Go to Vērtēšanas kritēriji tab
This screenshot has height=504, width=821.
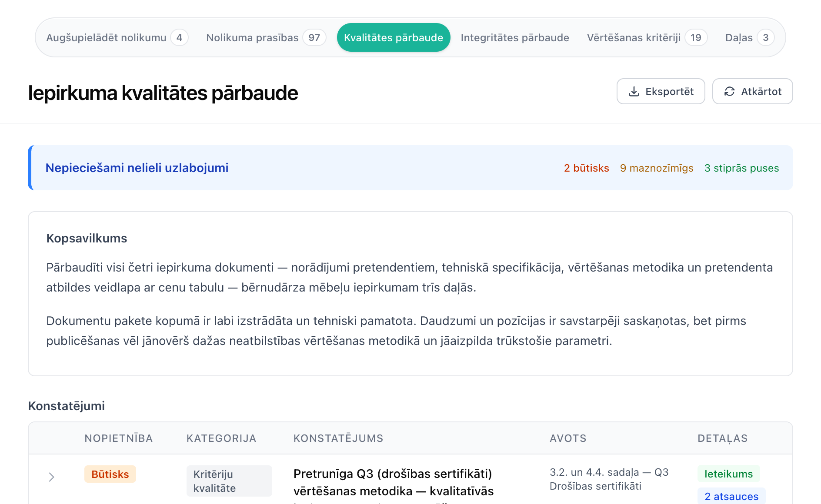pyautogui.click(x=647, y=38)
